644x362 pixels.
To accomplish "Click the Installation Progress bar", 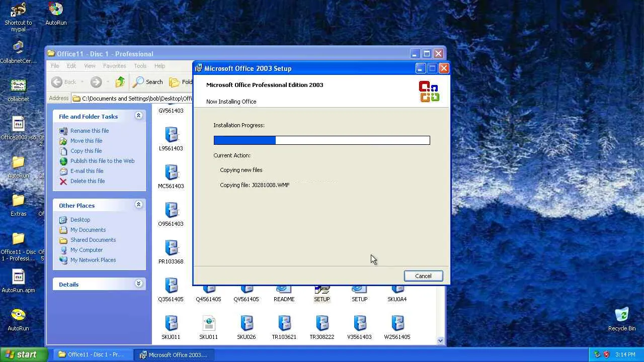I will pyautogui.click(x=321, y=140).
